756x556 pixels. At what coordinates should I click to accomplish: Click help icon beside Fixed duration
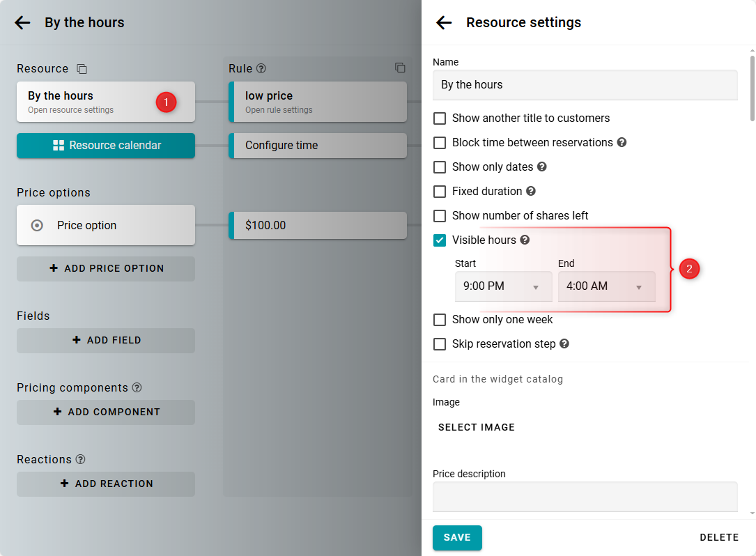click(530, 191)
